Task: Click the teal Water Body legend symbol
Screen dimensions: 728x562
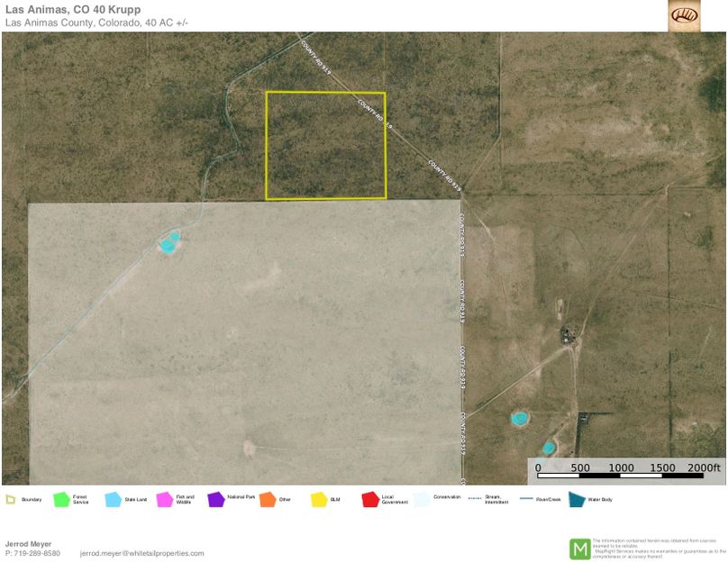Action: (x=576, y=500)
